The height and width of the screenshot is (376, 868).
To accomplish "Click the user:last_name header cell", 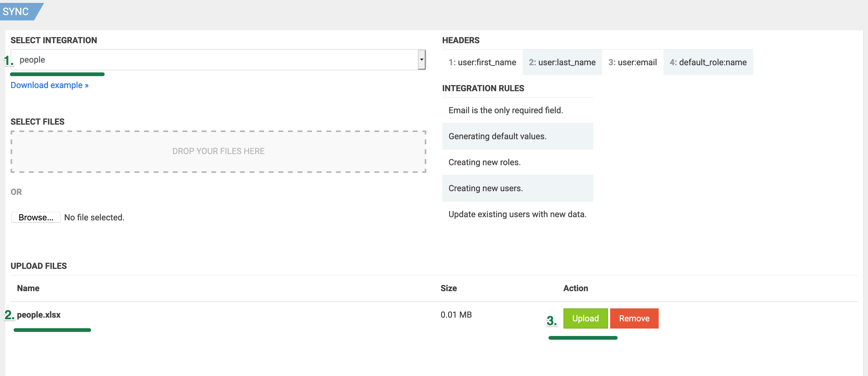I will 562,62.
